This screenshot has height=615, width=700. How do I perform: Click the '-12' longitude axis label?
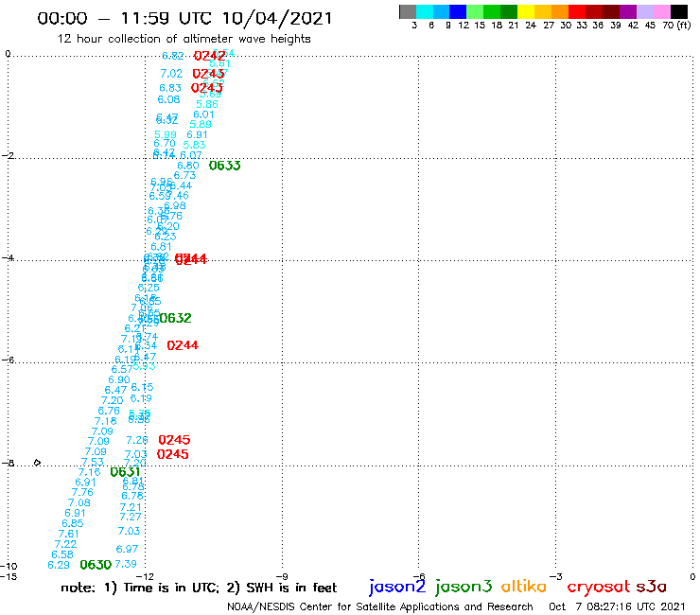point(145,576)
